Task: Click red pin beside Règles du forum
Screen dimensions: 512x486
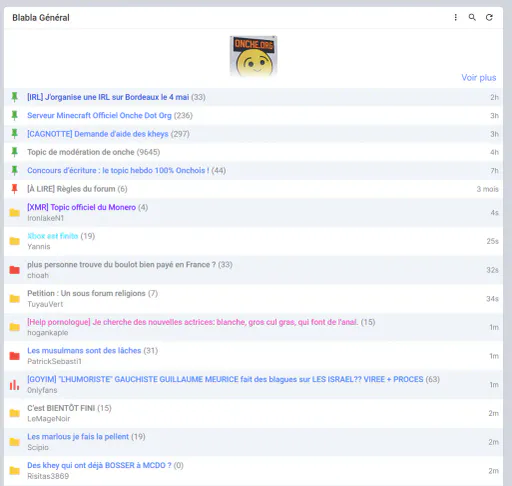Action: (14, 189)
